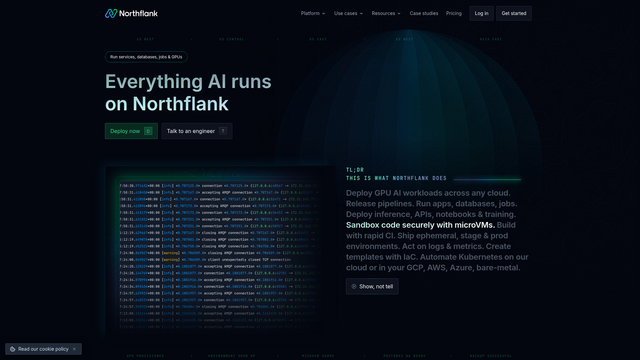Click the Run services, databases, jobs & GPUs pill
This screenshot has width=640, height=360.
pyautogui.click(x=146, y=57)
